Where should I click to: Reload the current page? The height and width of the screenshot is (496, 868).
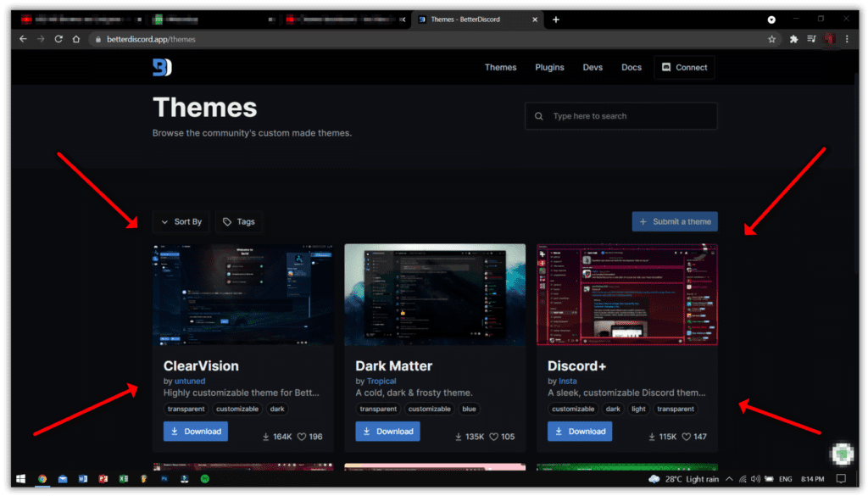pos(58,39)
